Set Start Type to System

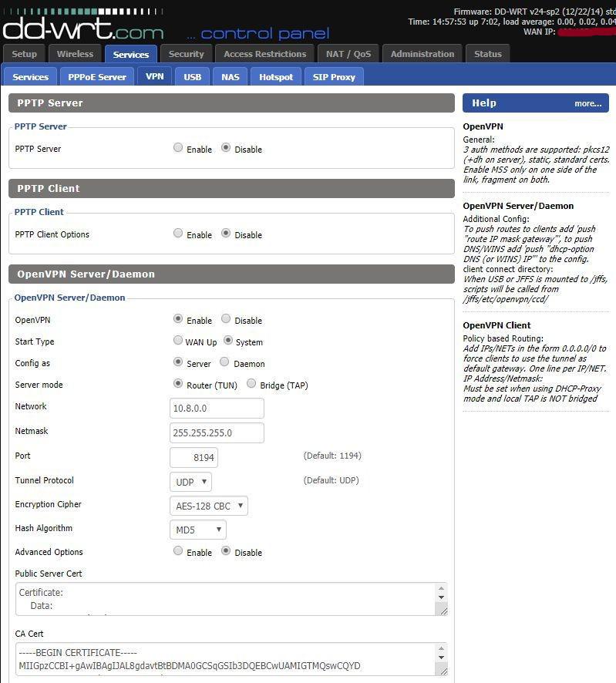(228, 340)
